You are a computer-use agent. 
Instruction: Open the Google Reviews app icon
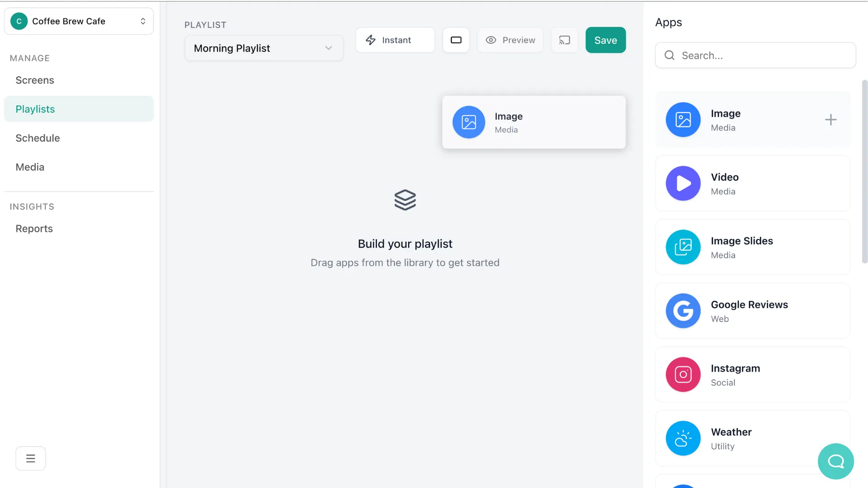click(683, 311)
